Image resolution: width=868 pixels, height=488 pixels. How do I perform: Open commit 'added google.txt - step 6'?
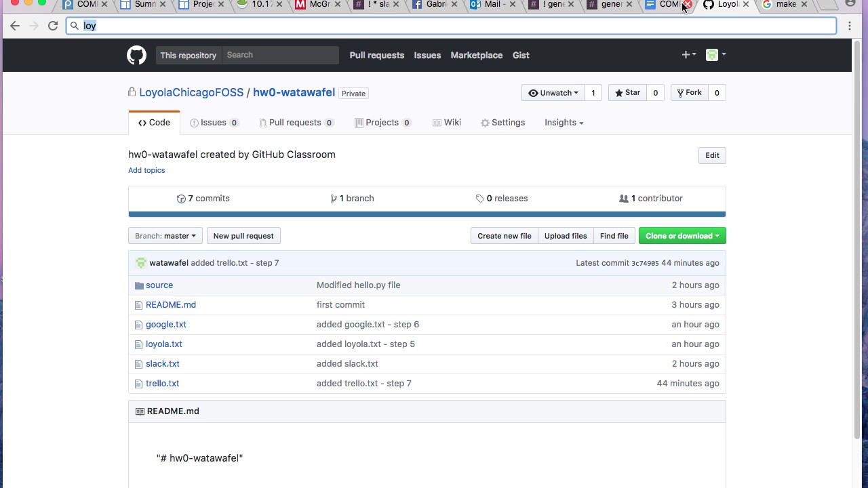pyautogui.click(x=368, y=325)
